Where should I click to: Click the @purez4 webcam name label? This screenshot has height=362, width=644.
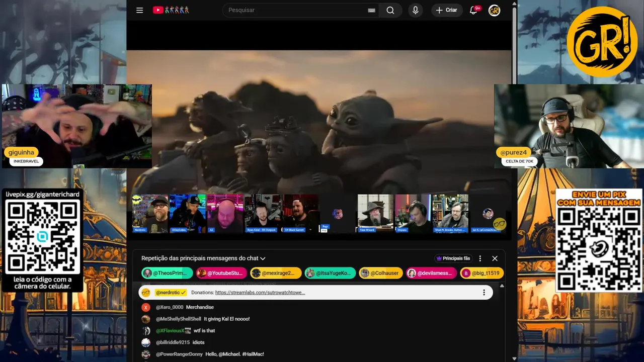514,152
